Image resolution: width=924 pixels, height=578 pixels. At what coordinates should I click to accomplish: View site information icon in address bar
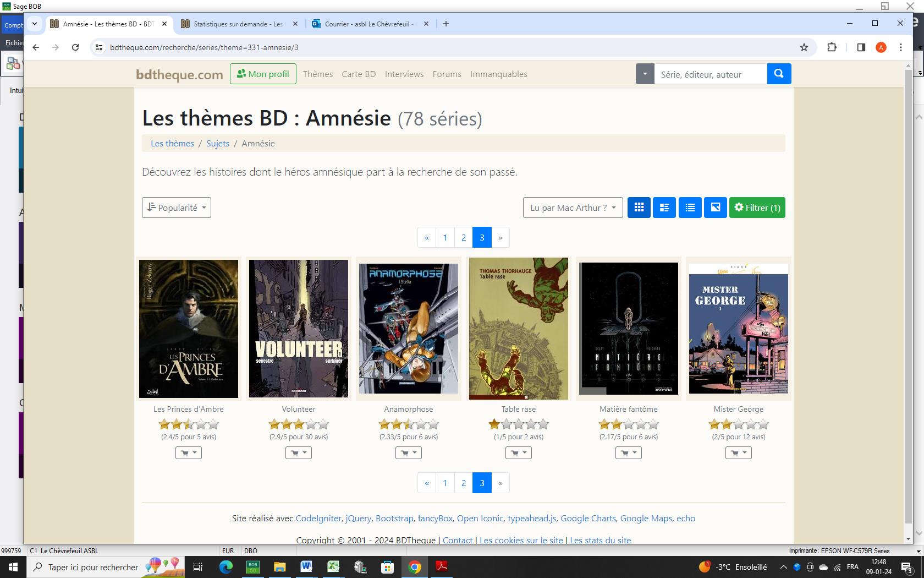point(99,47)
